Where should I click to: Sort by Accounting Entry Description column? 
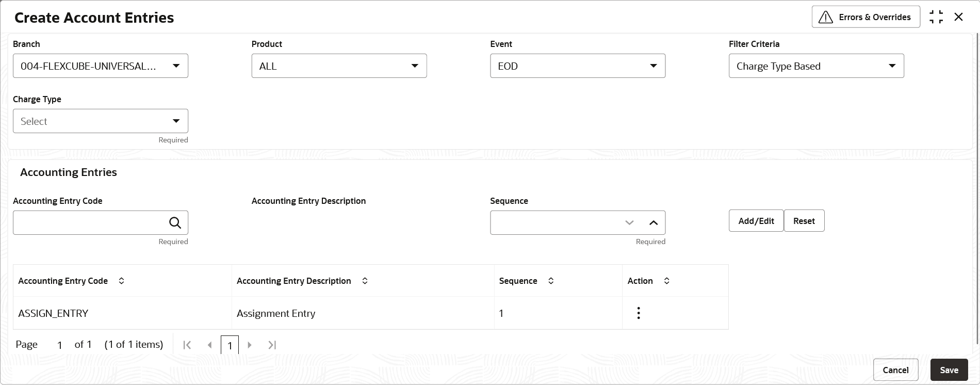[365, 281]
